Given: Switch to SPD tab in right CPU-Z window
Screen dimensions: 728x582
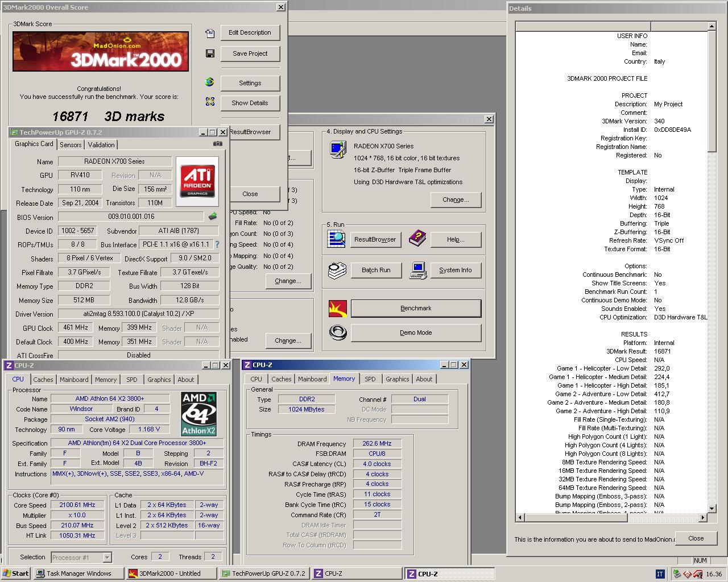Looking at the screenshot, I should click(x=370, y=379).
